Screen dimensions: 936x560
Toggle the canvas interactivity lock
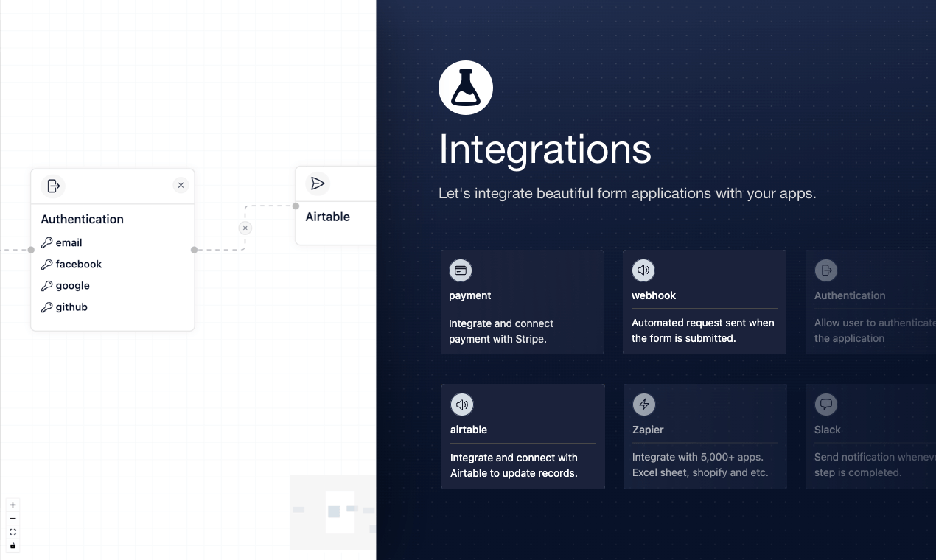(x=13, y=546)
